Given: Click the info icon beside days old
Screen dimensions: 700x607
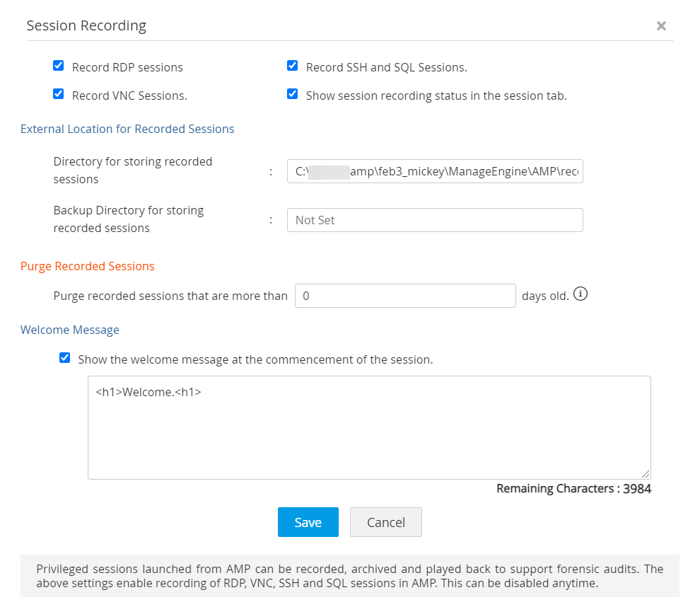Looking at the screenshot, I should (x=581, y=294).
